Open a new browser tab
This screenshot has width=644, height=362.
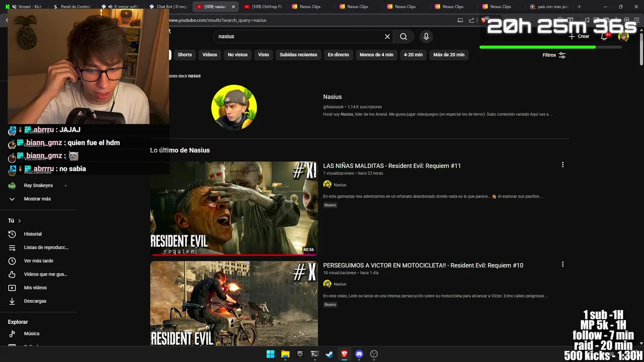[x=579, y=7]
